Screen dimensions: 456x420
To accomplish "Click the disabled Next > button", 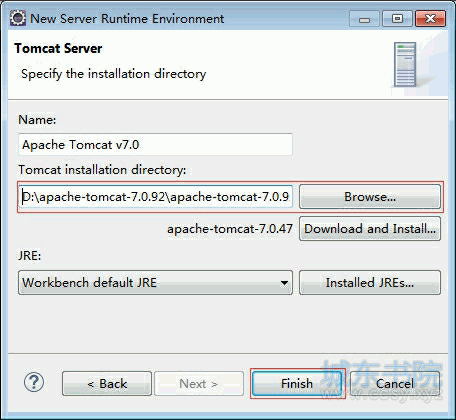I will click(199, 384).
